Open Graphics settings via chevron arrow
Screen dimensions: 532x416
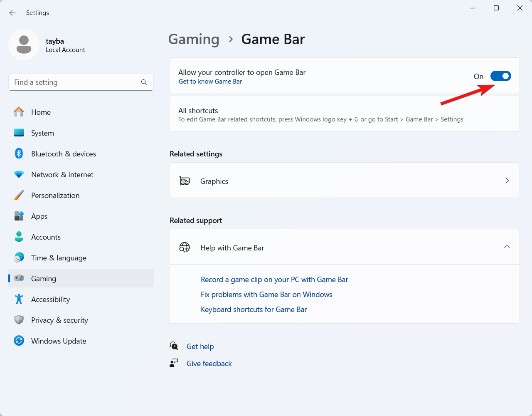[x=507, y=181]
